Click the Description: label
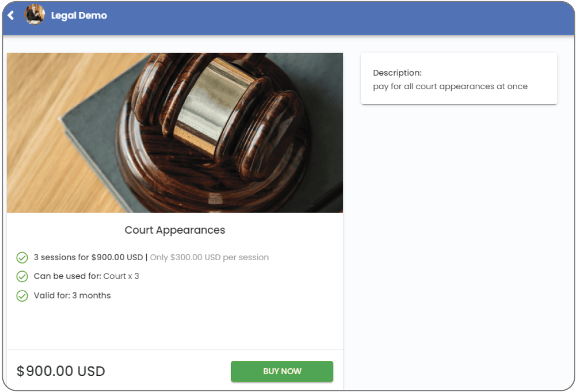Viewport: 577px width, 392px height. (x=397, y=73)
